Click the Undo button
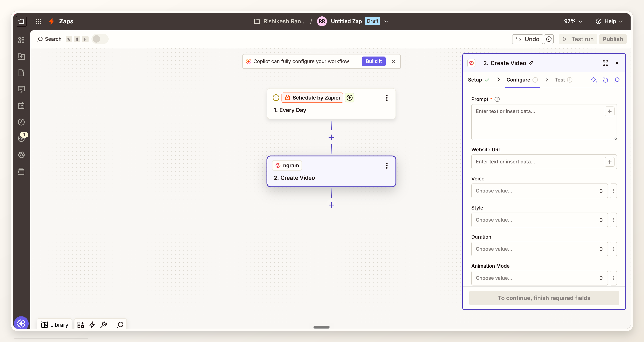Screen dimensions: 644x342 [527, 39]
